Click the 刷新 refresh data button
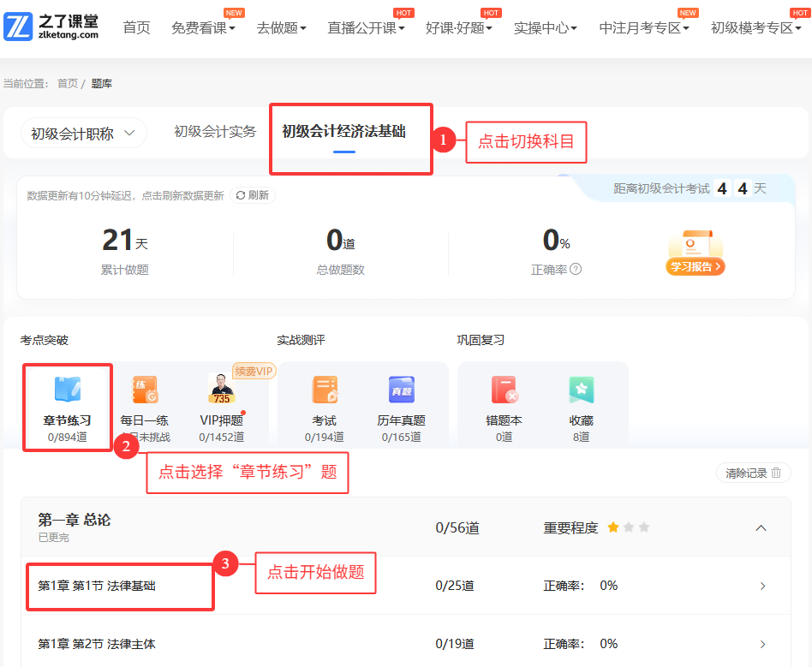Viewport: 812px width, 667px height. click(x=253, y=195)
